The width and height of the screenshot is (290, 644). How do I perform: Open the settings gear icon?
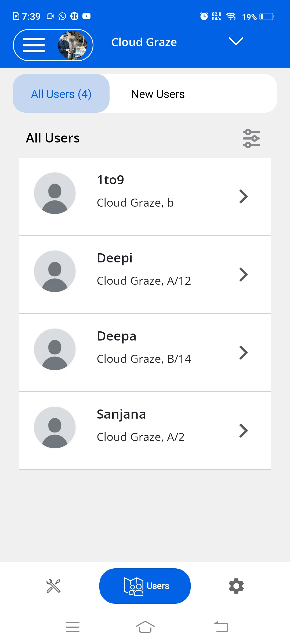(236, 586)
